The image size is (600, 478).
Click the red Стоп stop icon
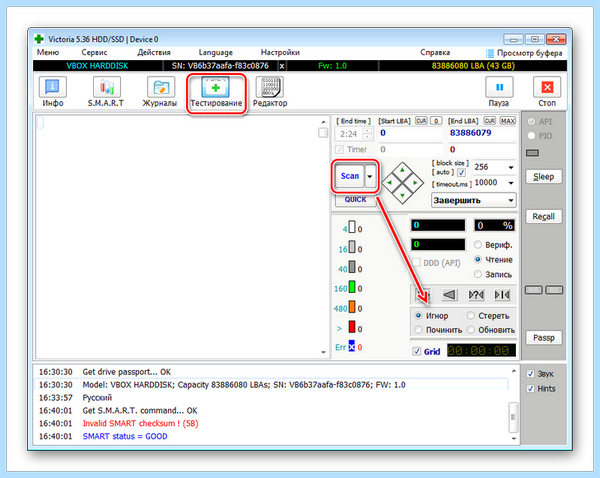(x=547, y=87)
